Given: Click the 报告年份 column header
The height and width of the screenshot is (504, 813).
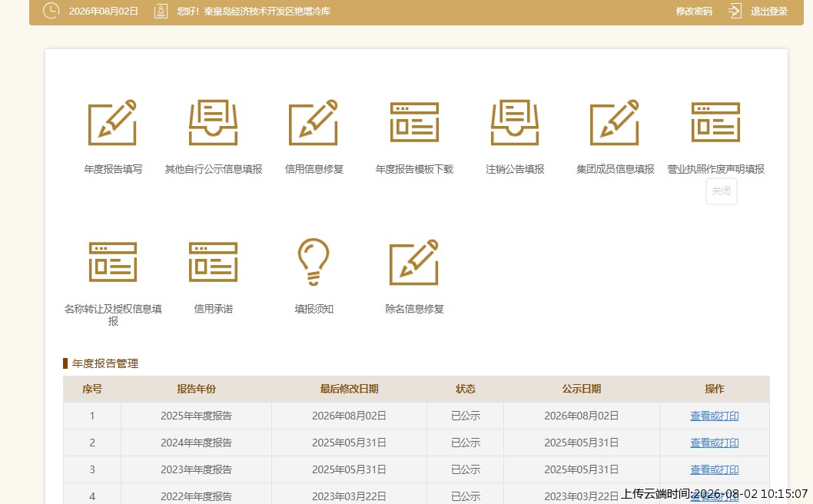Looking at the screenshot, I should pyautogui.click(x=196, y=389).
